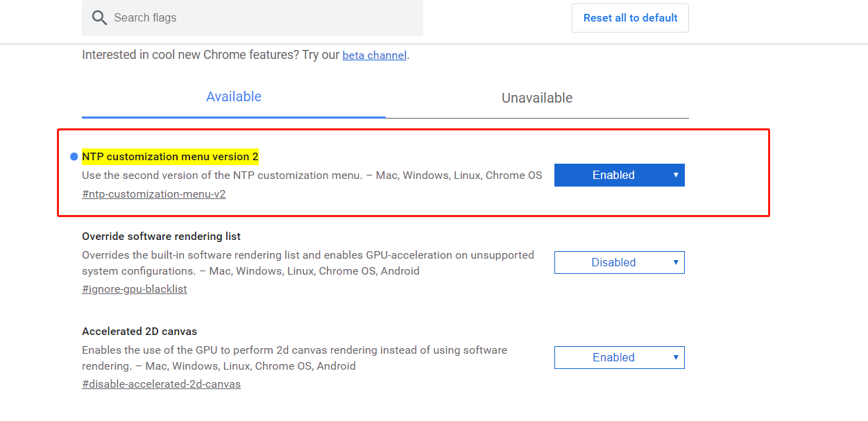Click the search magnifier icon
Screen dimensions: 868x421
click(x=99, y=18)
